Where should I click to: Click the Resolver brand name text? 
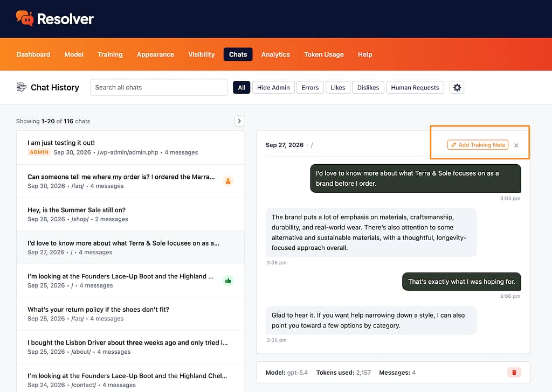(x=65, y=19)
